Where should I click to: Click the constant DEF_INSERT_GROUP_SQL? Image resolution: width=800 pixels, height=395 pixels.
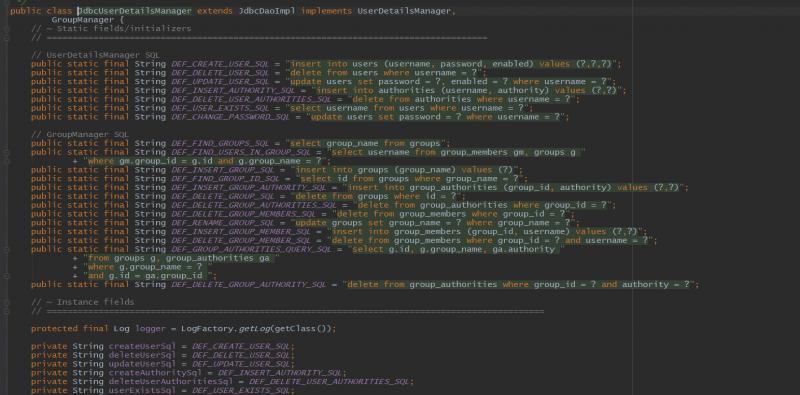[x=223, y=170]
